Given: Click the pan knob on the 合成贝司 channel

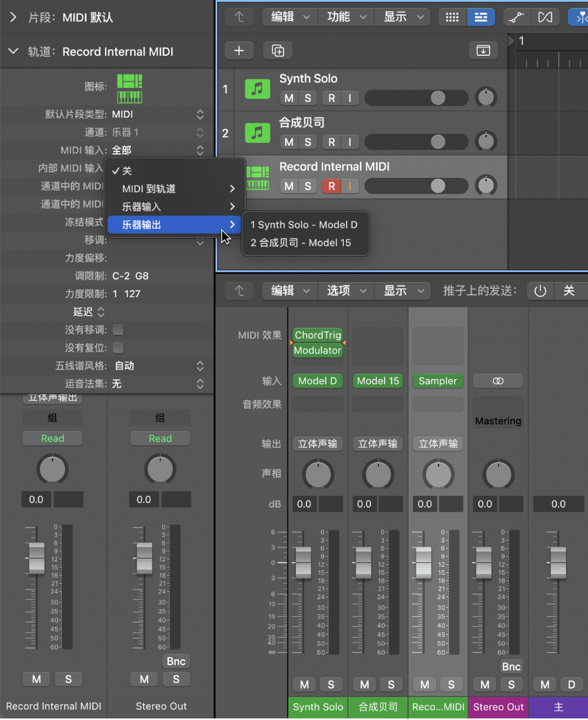Looking at the screenshot, I should coord(378,473).
